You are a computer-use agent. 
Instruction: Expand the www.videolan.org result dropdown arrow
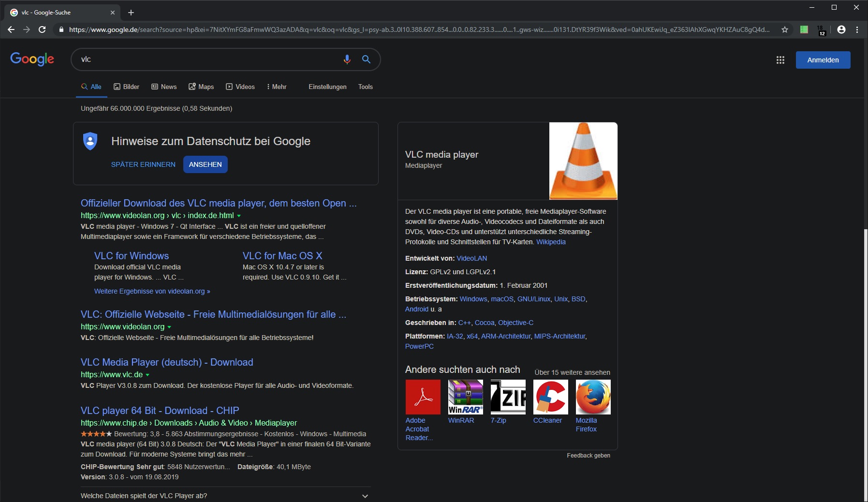169,327
